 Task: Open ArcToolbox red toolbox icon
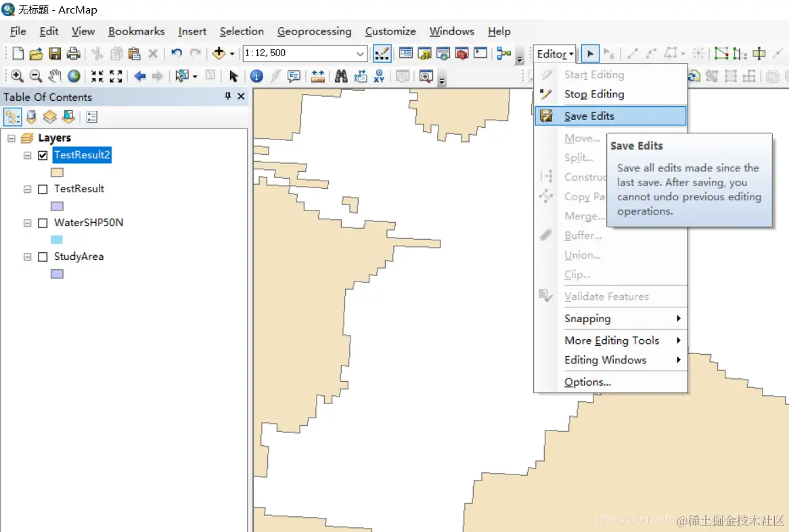pyautogui.click(x=461, y=53)
